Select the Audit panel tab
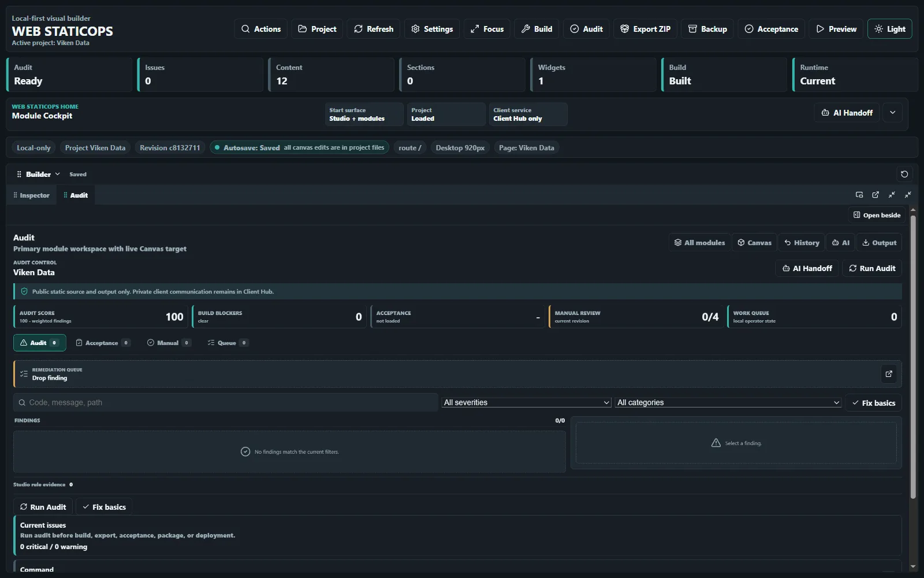Screen dimensions: 924x578 click(76, 195)
